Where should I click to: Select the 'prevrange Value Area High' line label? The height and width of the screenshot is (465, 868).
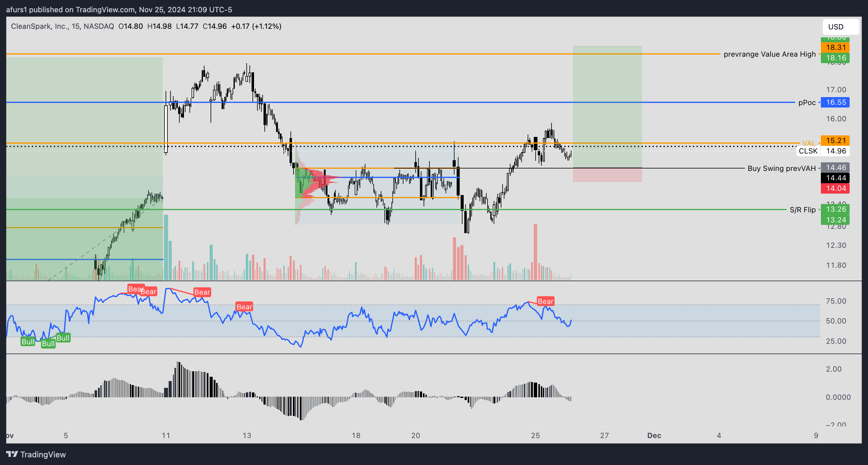[x=770, y=54]
